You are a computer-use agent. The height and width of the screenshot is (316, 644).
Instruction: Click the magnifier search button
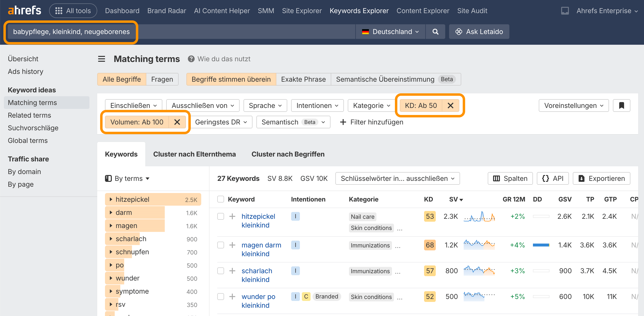pos(435,32)
